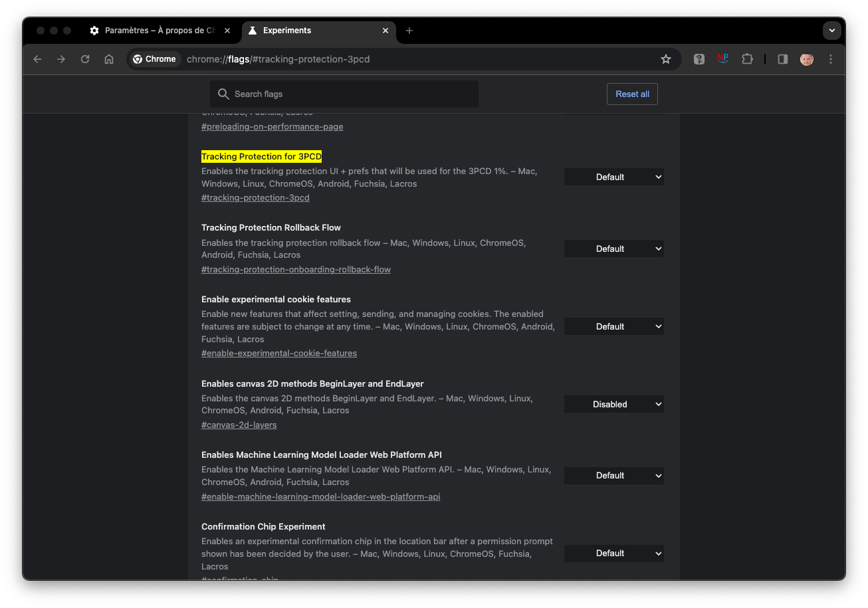
Task: Open the #enable-experimental-cookie-features link
Action: [279, 353]
